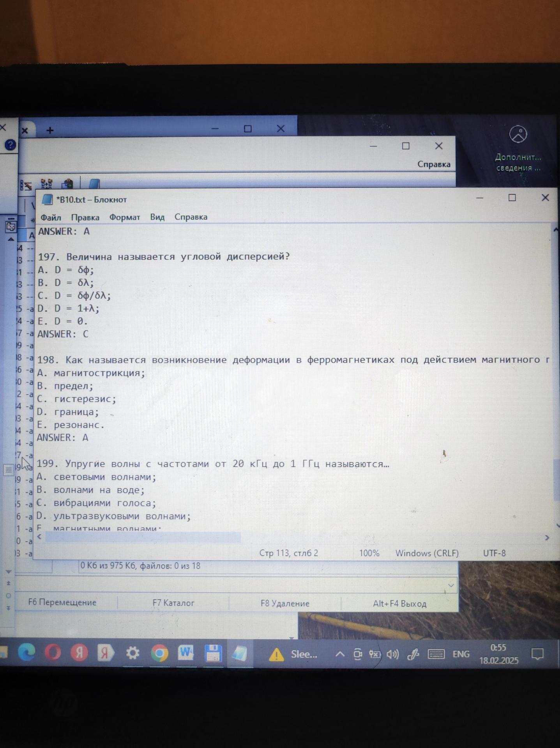Image resolution: width=560 pixels, height=748 pixels.
Task: Click the Meet Now tray icon
Action: (357, 654)
